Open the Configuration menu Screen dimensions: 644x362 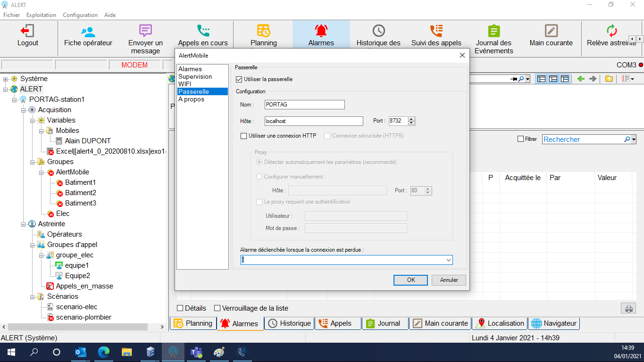tap(80, 15)
